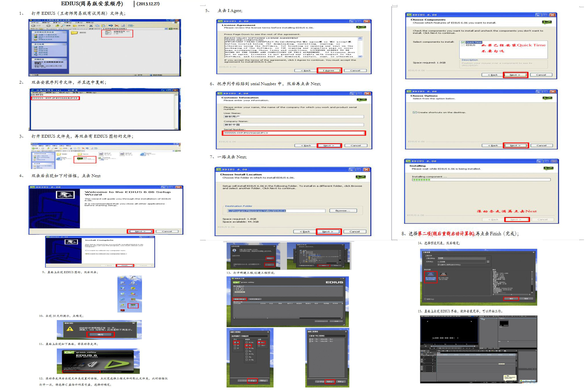Click the EDIUS setup file with green icon
Image resolution: width=588 pixels, height=390 pixels.
click(80, 158)
